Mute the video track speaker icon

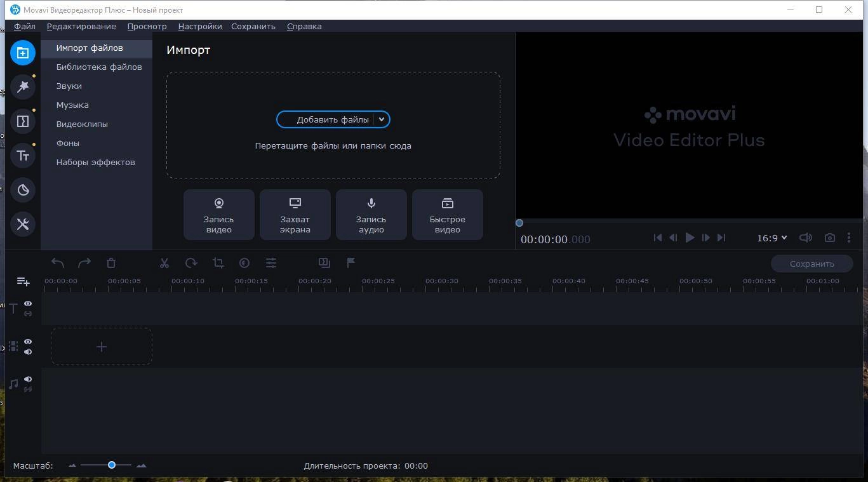pos(28,352)
